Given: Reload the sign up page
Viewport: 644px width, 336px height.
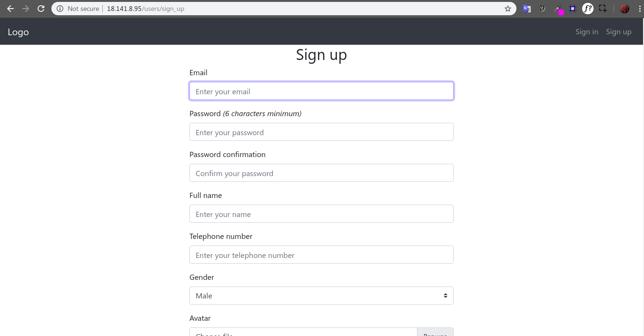Looking at the screenshot, I should pos(41,9).
